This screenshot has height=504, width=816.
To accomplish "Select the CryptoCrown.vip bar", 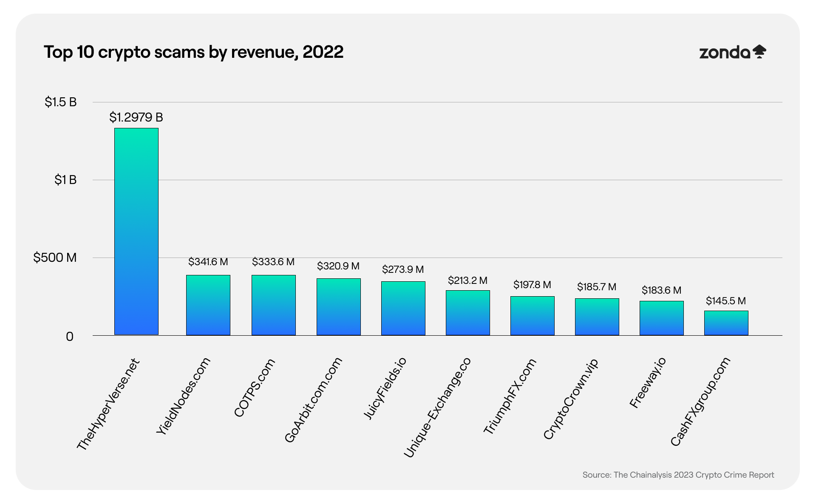I will (597, 317).
